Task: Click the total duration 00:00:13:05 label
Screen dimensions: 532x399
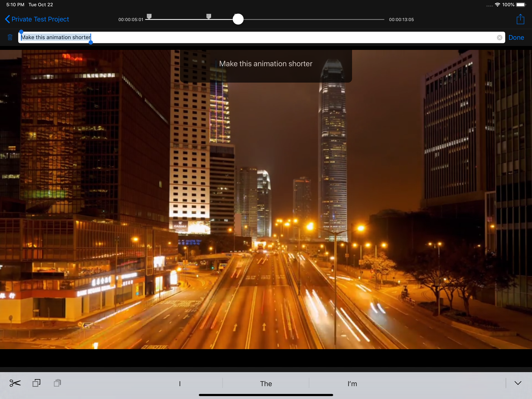Action: click(401, 19)
